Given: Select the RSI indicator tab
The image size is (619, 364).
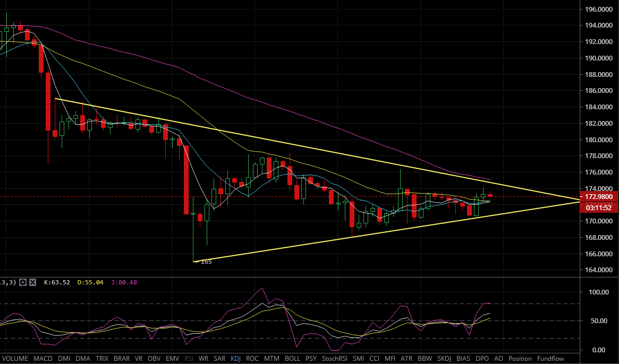Looking at the screenshot, I should pyautogui.click(x=189, y=359).
